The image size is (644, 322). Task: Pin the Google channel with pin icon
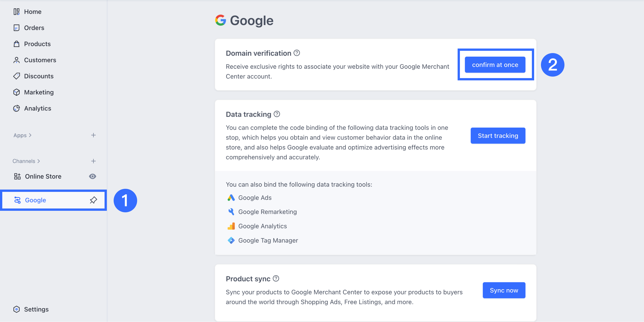tap(93, 200)
